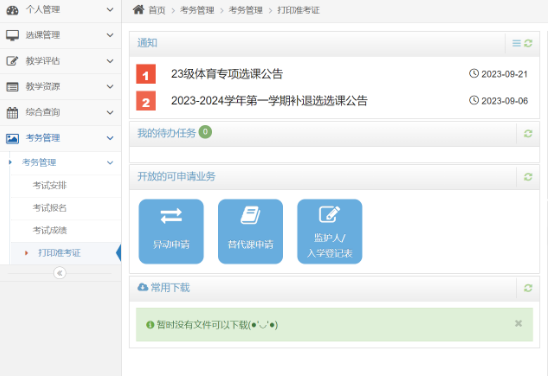Click the green 0 task count badge

click(205, 132)
